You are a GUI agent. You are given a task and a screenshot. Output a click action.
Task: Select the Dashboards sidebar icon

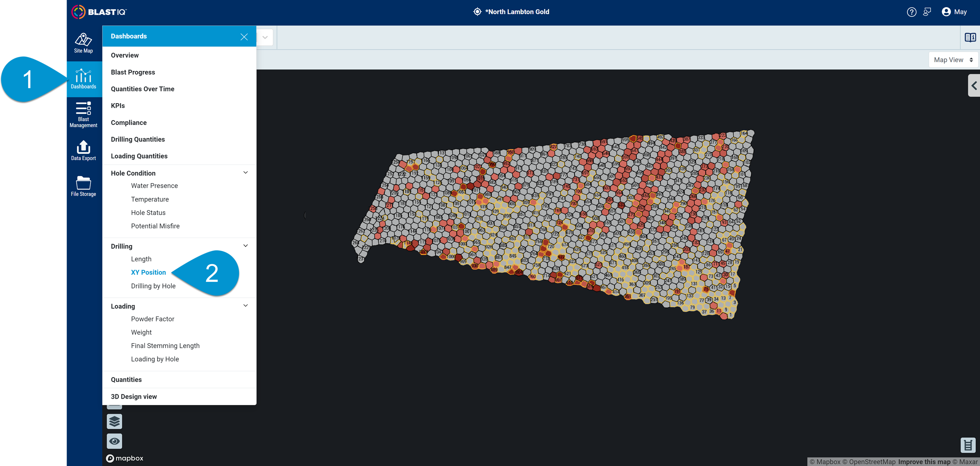[83, 79]
